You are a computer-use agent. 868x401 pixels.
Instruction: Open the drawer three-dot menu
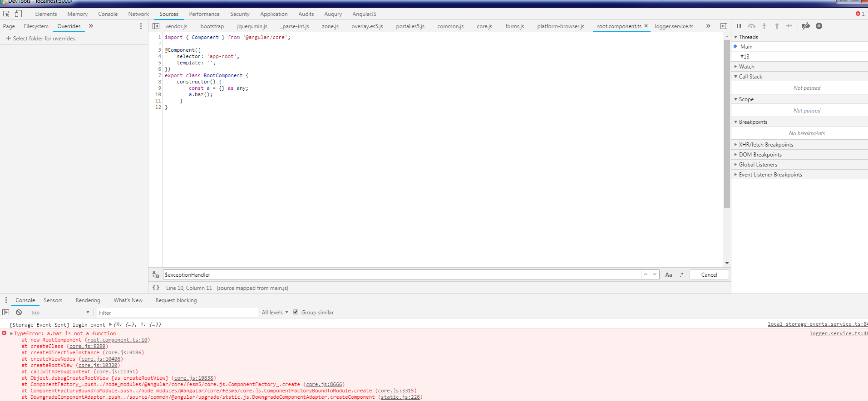6,300
